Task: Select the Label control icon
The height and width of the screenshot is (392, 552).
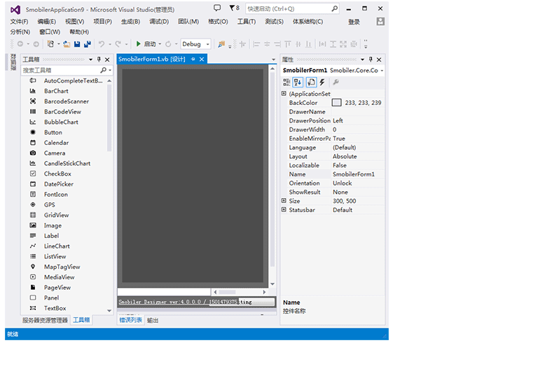Action: click(33, 236)
